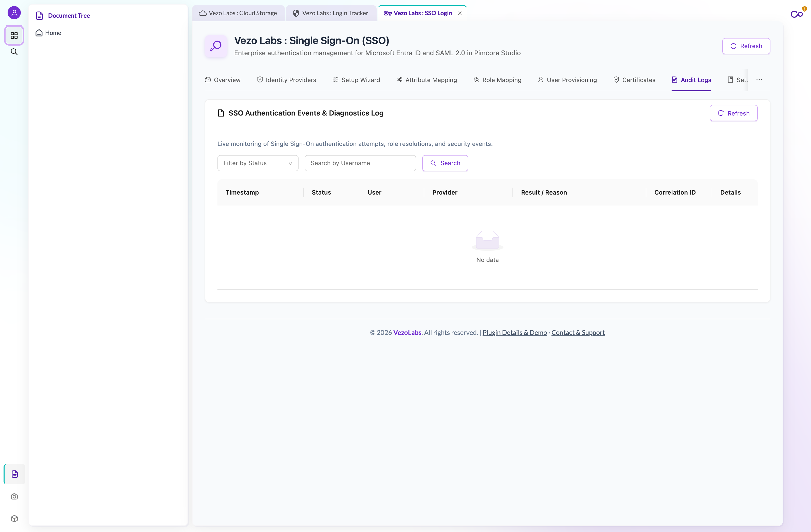The image size is (811, 532).
Task: Open the Assets camera icon in sidebar
Action: [14, 497]
